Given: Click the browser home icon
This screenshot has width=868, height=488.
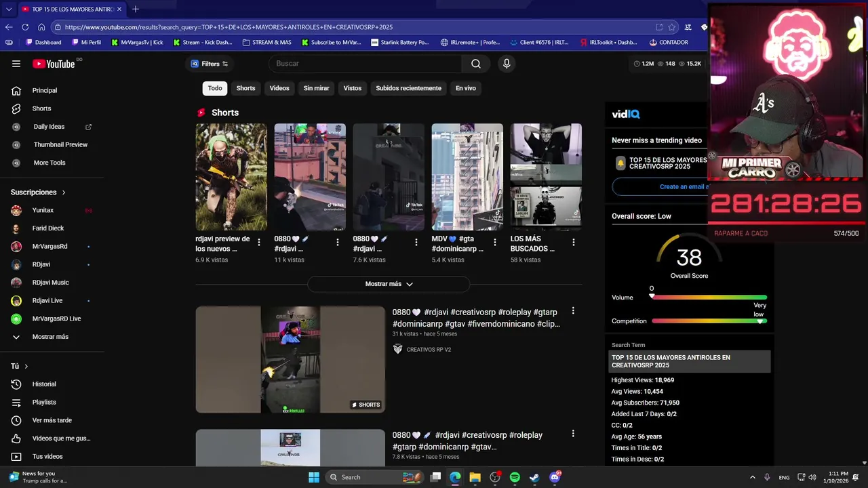Looking at the screenshot, I should tap(41, 27).
